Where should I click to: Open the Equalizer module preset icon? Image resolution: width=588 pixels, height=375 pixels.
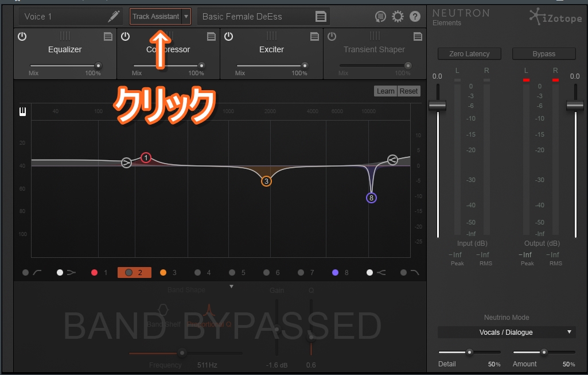point(108,37)
